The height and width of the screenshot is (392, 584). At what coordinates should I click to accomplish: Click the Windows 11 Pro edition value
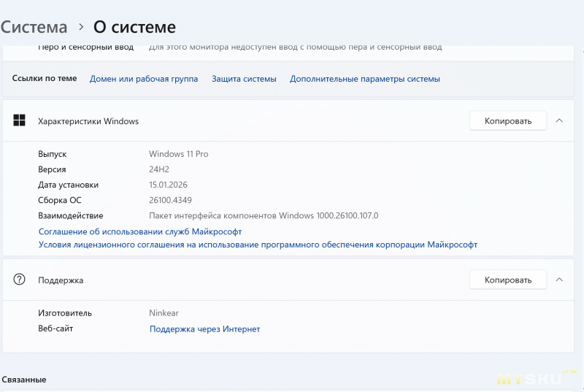[178, 154]
